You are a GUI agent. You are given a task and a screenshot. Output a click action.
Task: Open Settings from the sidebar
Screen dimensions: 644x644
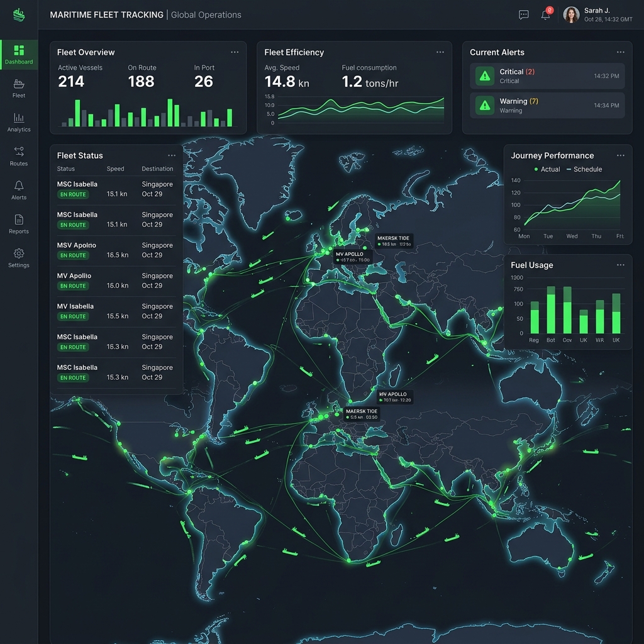[18, 258]
